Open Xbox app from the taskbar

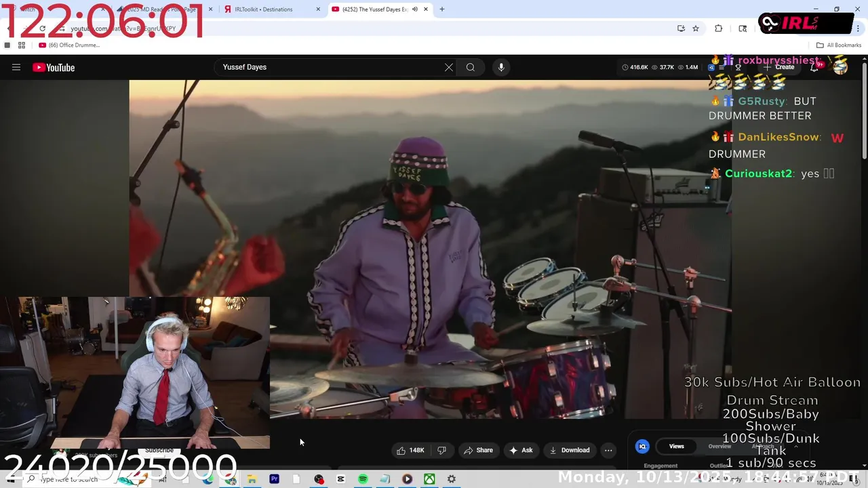[x=429, y=479]
